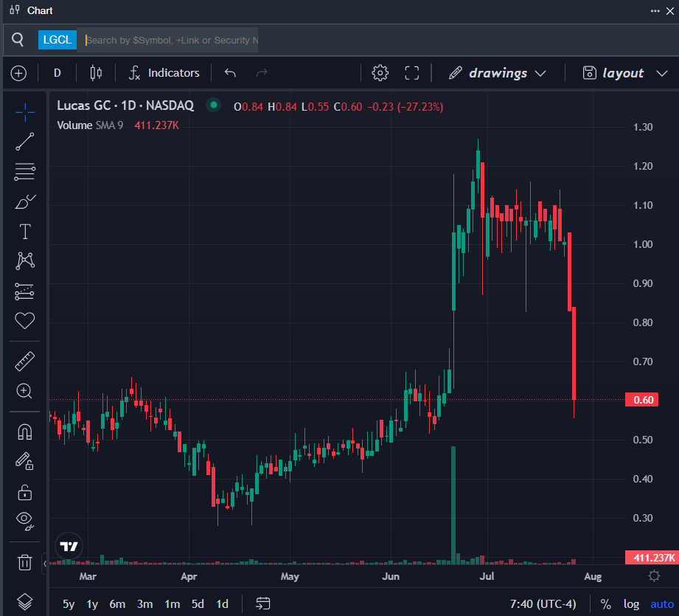Open the D interval selector
The height and width of the screenshot is (616, 679).
[x=58, y=73]
